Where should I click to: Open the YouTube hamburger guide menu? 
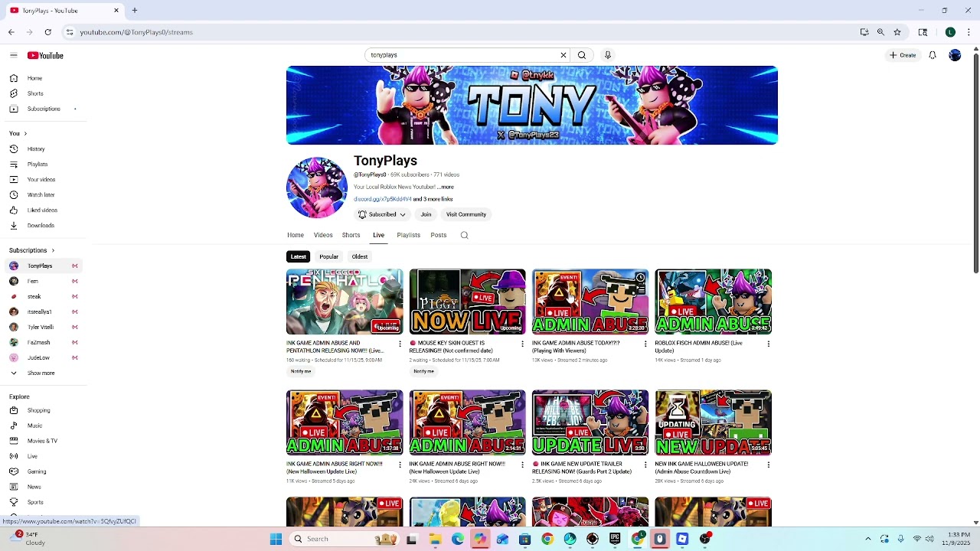13,55
